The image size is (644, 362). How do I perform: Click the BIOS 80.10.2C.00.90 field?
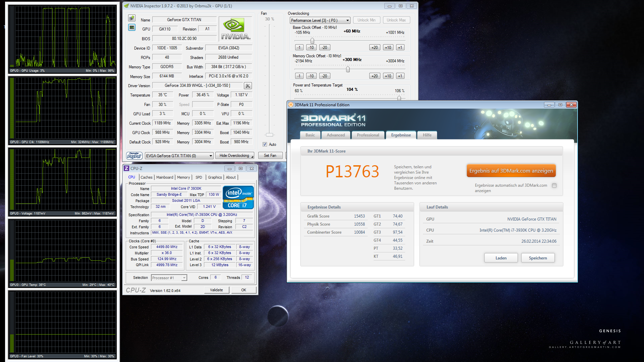tap(184, 39)
